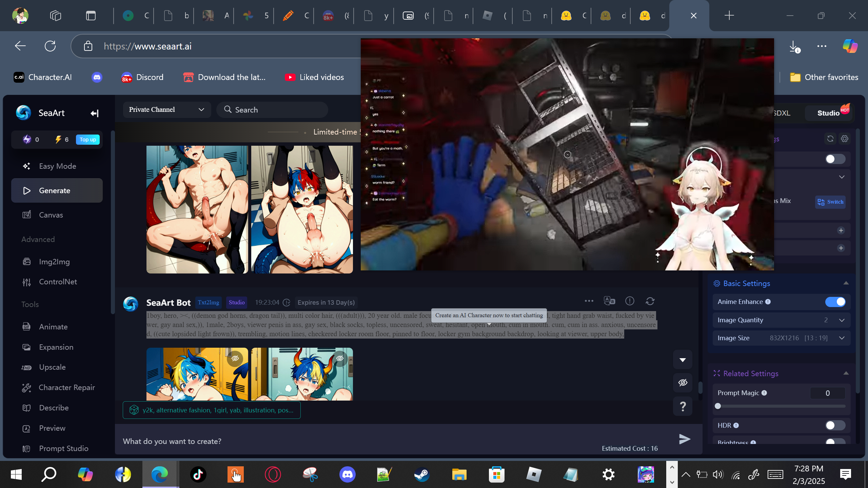This screenshot has height=488, width=868.
Task: Send the prompt with the arrow icon
Action: pyautogui.click(x=685, y=439)
